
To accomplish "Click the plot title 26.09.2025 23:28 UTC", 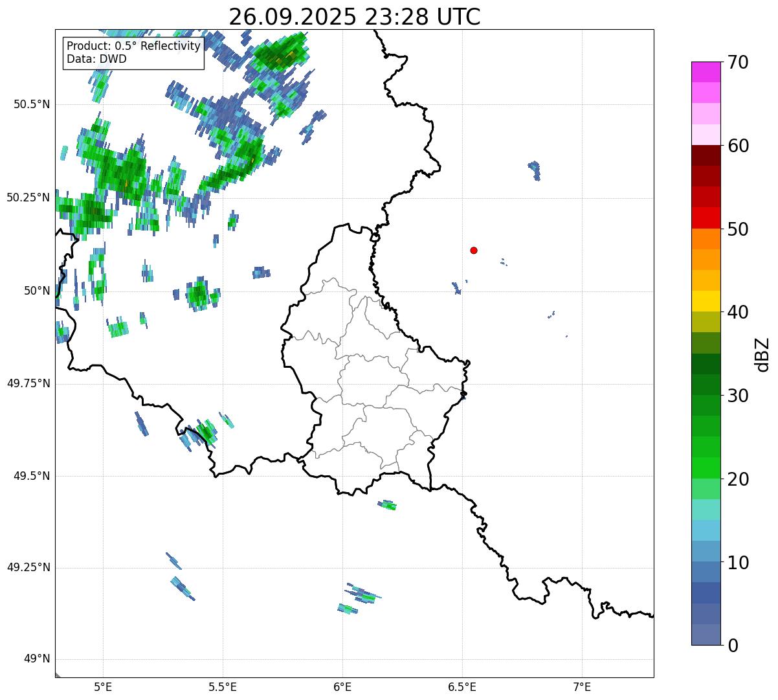I will [x=355, y=16].
